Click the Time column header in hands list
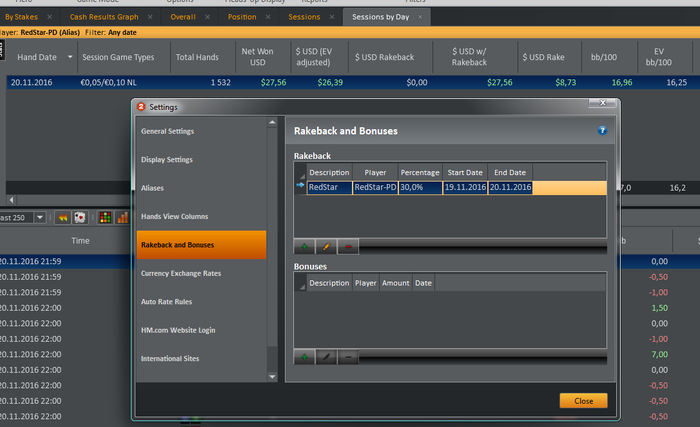 click(x=80, y=241)
